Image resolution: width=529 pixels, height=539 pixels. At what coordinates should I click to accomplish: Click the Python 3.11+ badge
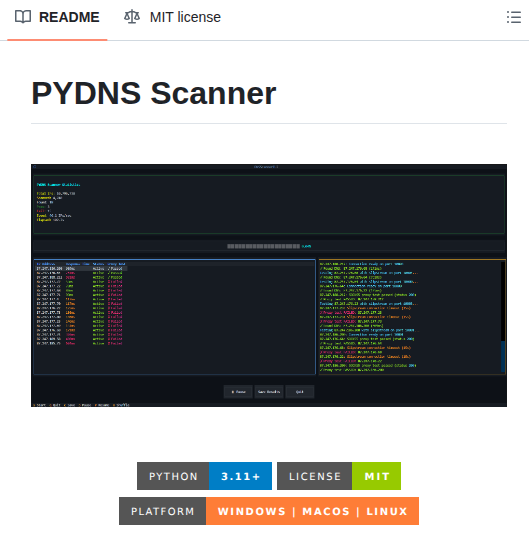[205, 476]
